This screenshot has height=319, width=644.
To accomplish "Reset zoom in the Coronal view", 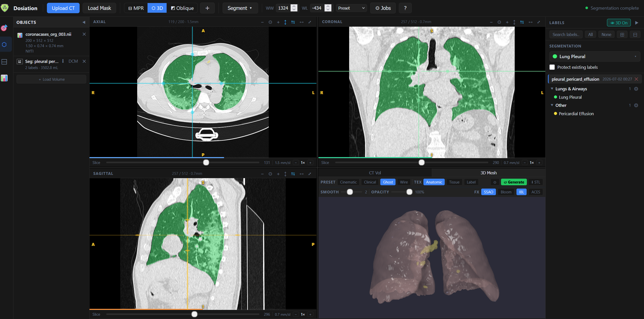I will point(499,22).
